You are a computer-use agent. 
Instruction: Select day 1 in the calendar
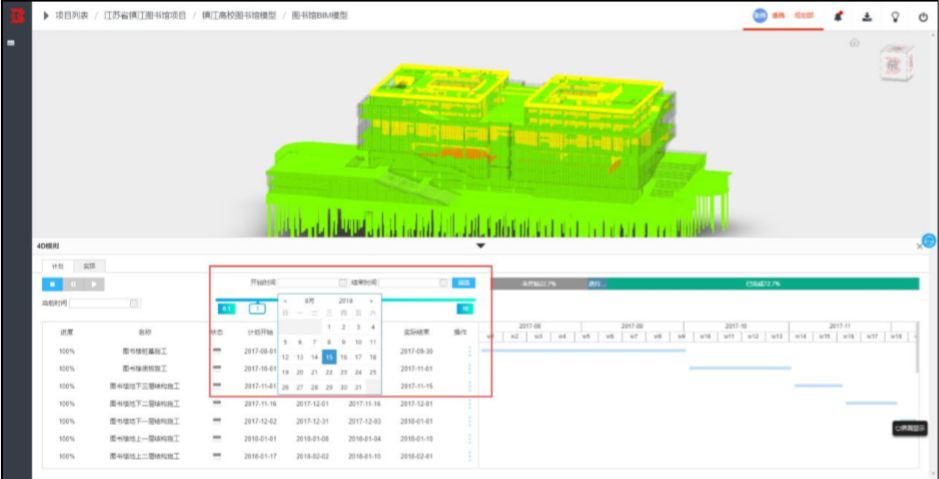coord(329,327)
